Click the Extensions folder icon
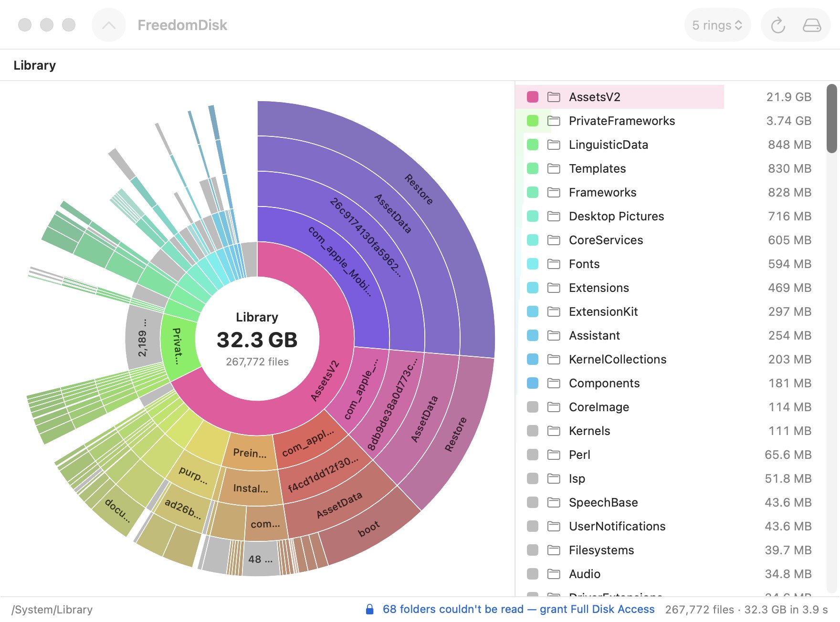The width and height of the screenshot is (840, 622). coord(554,288)
